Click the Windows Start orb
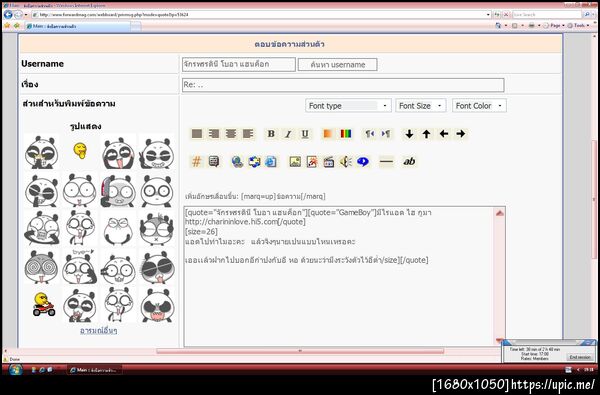Viewport: 600px width, 395px height. point(16,369)
